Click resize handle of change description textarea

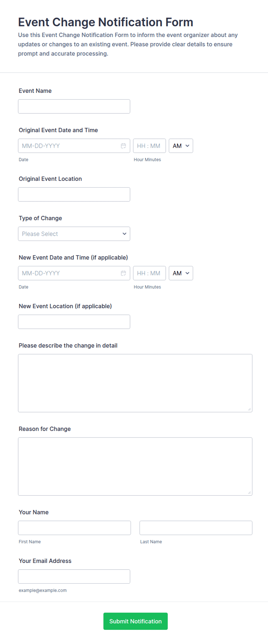[249, 409]
